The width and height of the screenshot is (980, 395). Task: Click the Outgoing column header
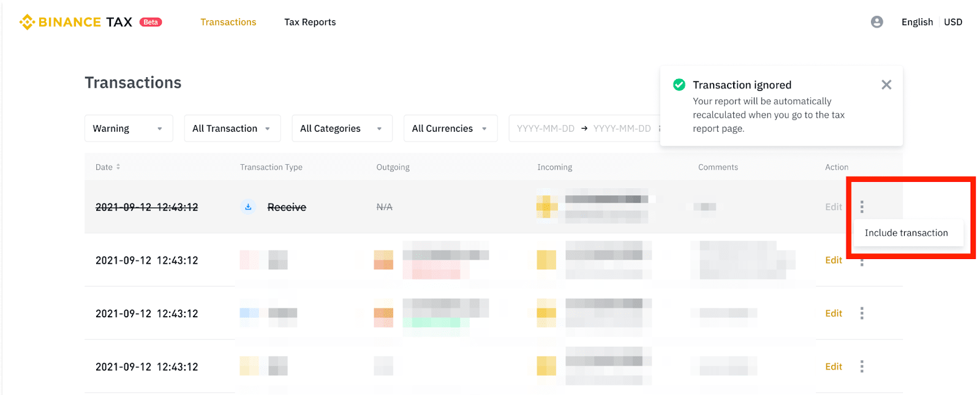point(393,167)
